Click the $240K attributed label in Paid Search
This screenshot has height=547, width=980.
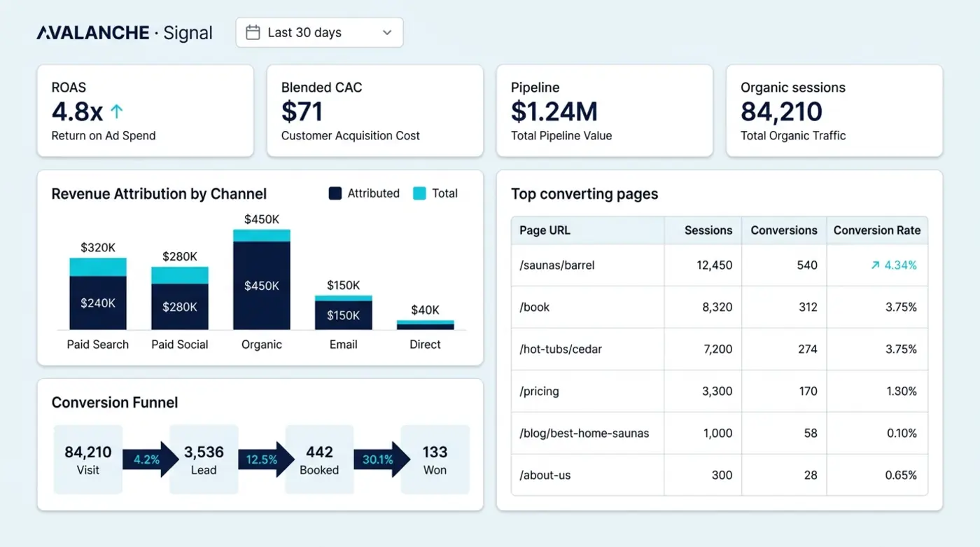98,303
